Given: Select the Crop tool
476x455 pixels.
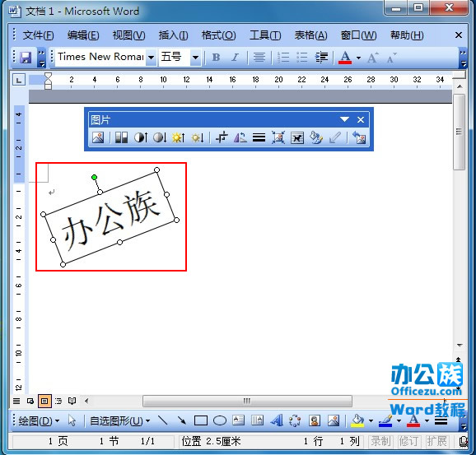Looking at the screenshot, I should [x=222, y=137].
